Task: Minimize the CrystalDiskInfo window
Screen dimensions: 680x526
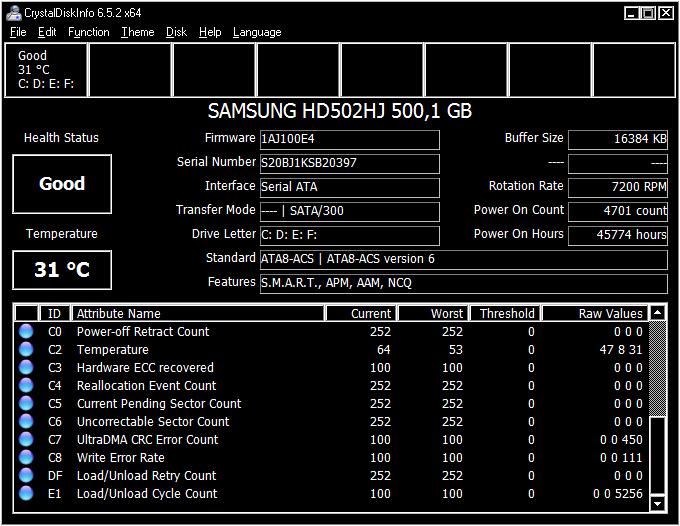Action: click(631, 13)
